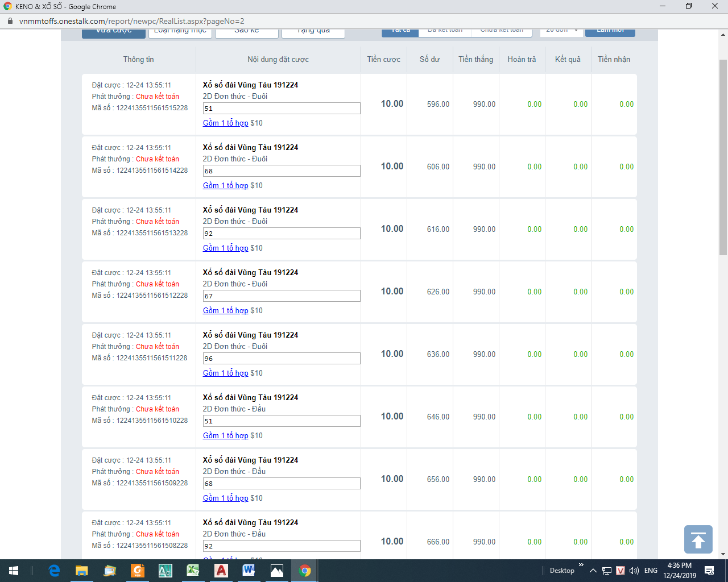Select the 'Tất cả' filter tab
728x582 pixels.
(x=400, y=31)
